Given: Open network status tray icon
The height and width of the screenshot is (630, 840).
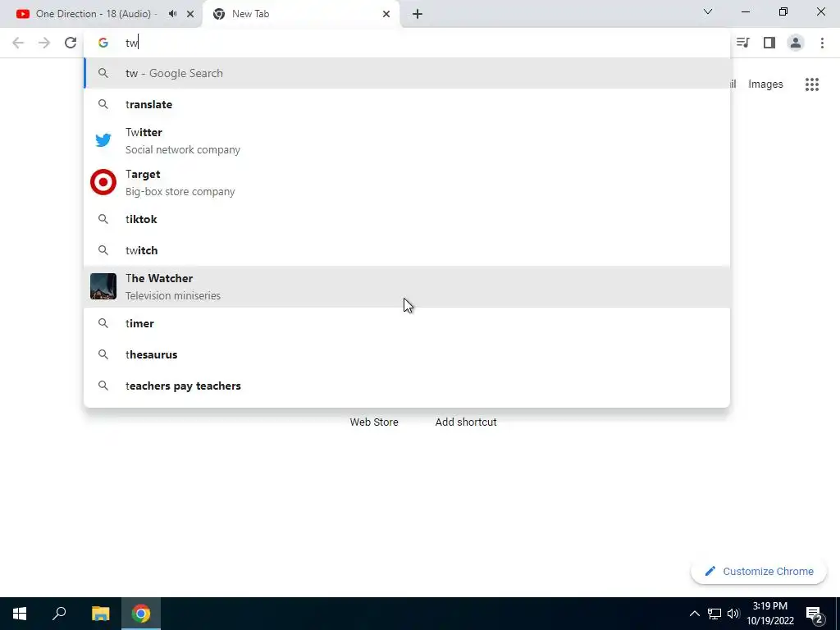Looking at the screenshot, I should click(714, 614).
